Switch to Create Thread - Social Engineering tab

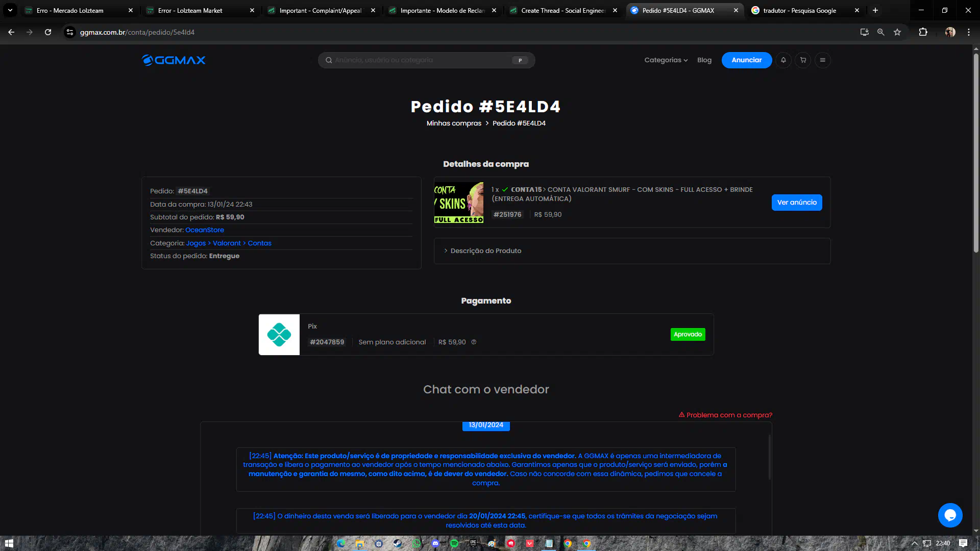click(562, 10)
